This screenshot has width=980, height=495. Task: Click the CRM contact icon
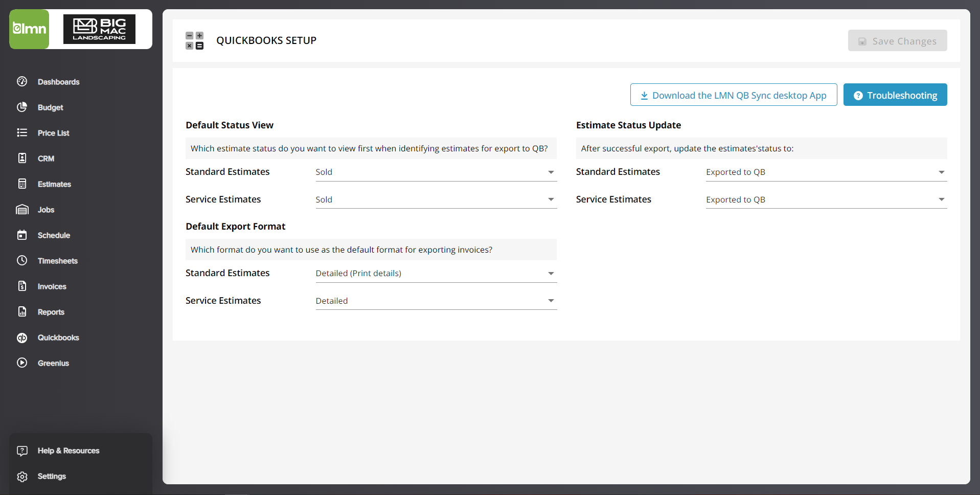click(22, 158)
